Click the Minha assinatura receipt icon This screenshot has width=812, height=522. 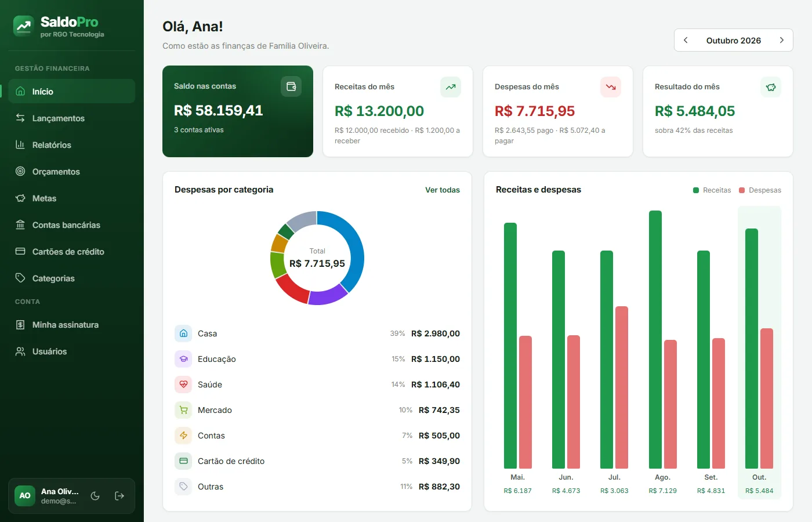point(20,324)
